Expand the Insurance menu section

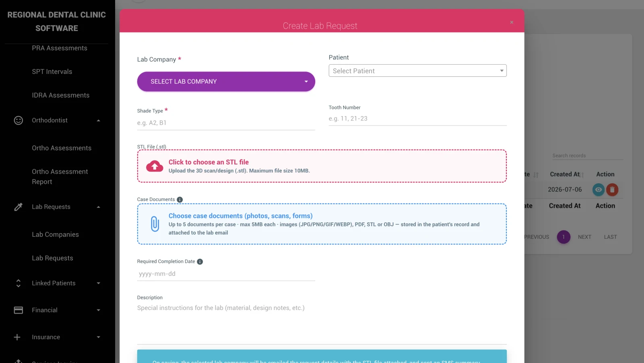(99, 337)
